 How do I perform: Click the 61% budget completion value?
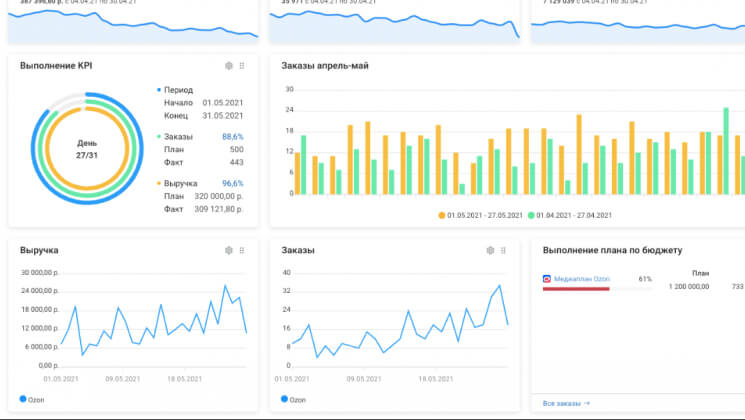pyautogui.click(x=645, y=279)
